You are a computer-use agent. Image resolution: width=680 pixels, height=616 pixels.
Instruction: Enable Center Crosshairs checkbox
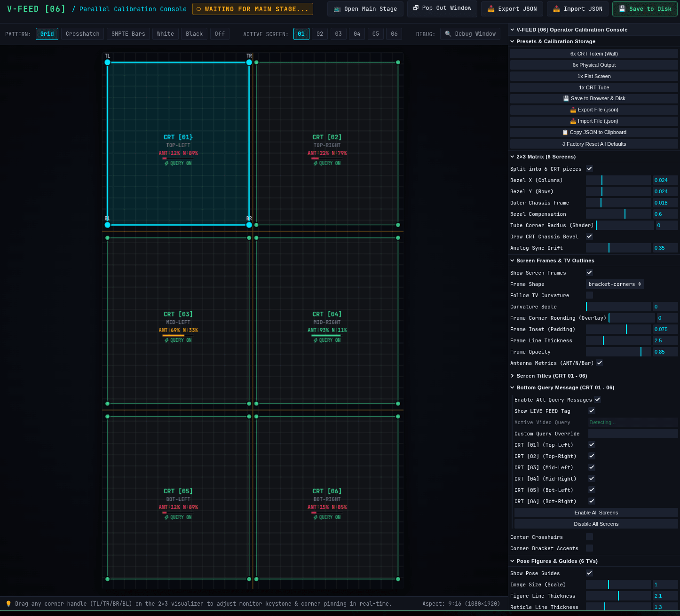coord(589,537)
